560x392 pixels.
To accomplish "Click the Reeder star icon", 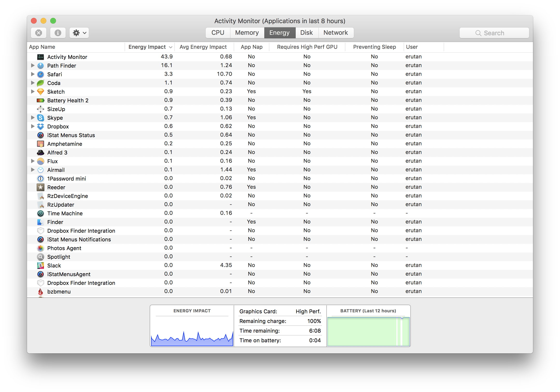I will [x=41, y=187].
